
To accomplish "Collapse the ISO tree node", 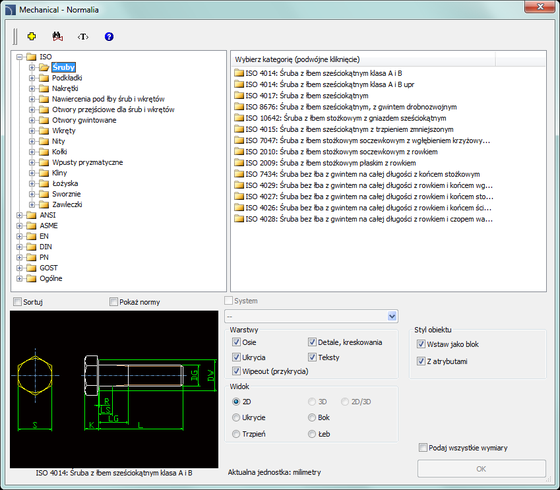I will click(20, 57).
